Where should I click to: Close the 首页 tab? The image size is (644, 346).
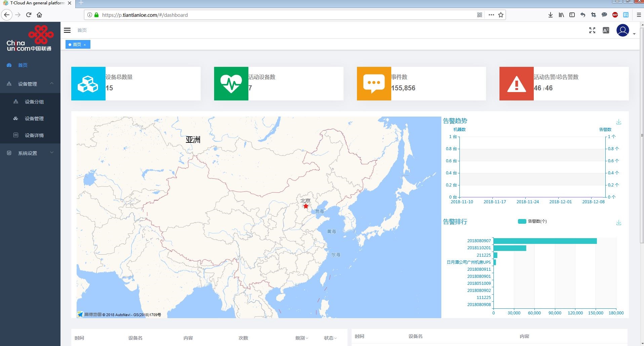(x=85, y=44)
